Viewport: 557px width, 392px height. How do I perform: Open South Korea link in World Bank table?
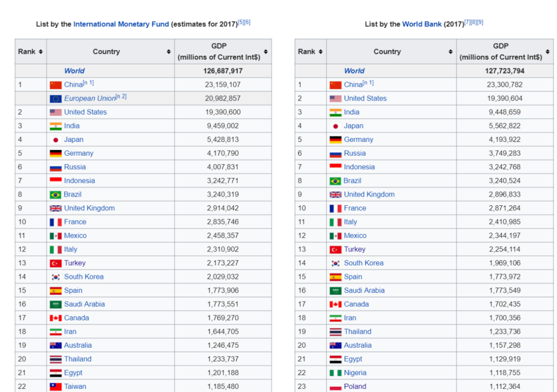(x=364, y=264)
